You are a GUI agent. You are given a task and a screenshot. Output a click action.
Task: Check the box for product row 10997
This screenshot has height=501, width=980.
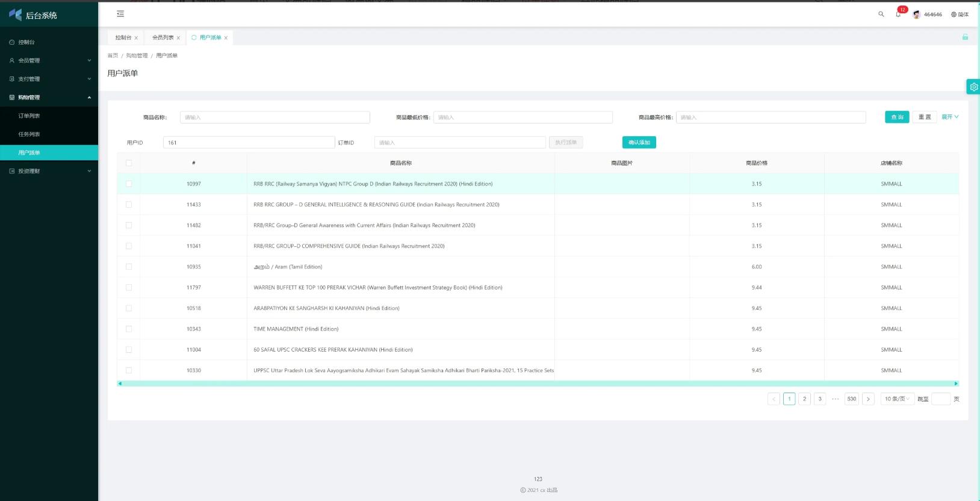(129, 184)
